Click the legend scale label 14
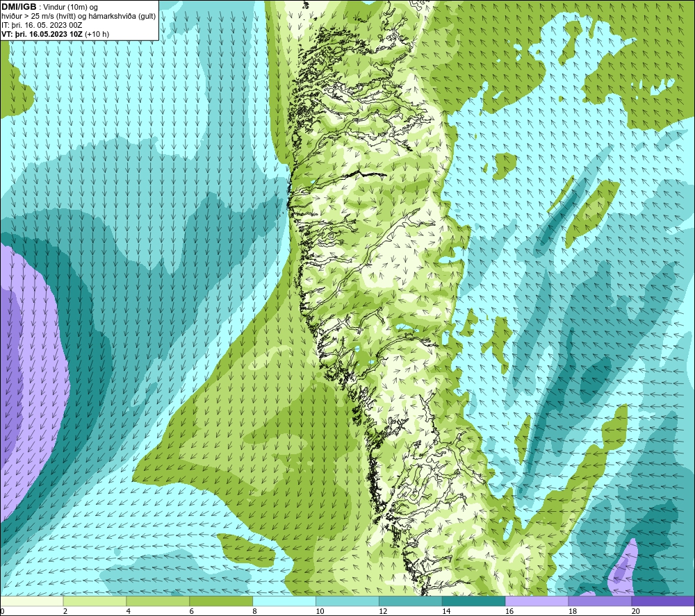 [446, 611]
